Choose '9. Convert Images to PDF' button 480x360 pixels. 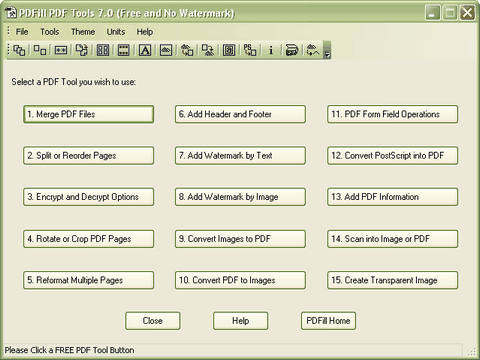(x=240, y=239)
